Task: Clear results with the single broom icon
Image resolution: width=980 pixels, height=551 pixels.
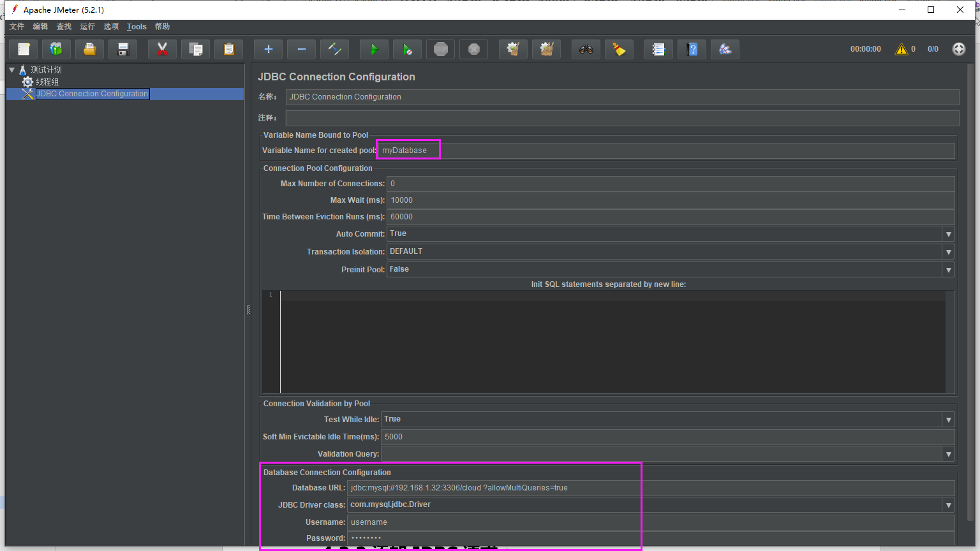Action: click(x=514, y=49)
